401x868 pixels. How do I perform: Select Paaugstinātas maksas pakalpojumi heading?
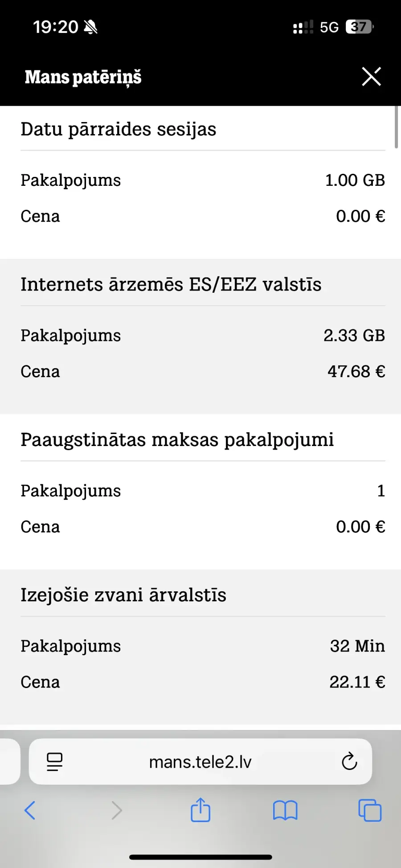point(177,440)
